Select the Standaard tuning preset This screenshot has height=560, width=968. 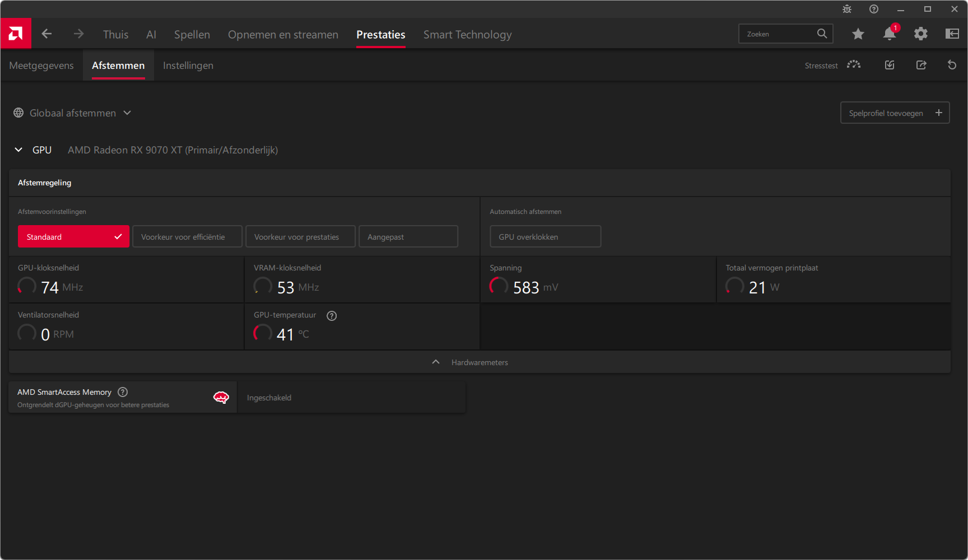(x=73, y=237)
